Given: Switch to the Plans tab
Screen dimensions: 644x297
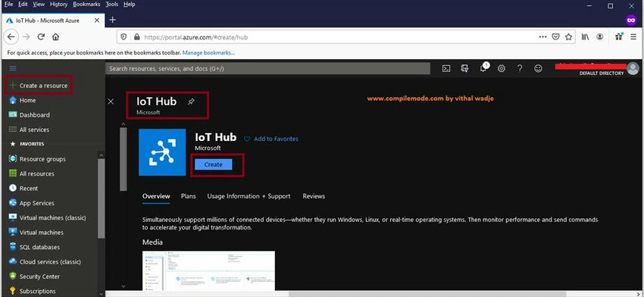Looking at the screenshot, I should click(x=188, y=196).
